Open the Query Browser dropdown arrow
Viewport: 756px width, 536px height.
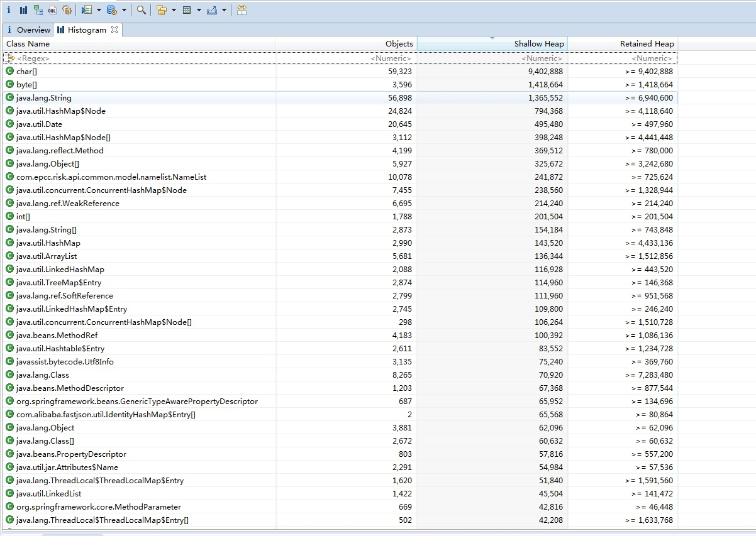pos(124,10)
